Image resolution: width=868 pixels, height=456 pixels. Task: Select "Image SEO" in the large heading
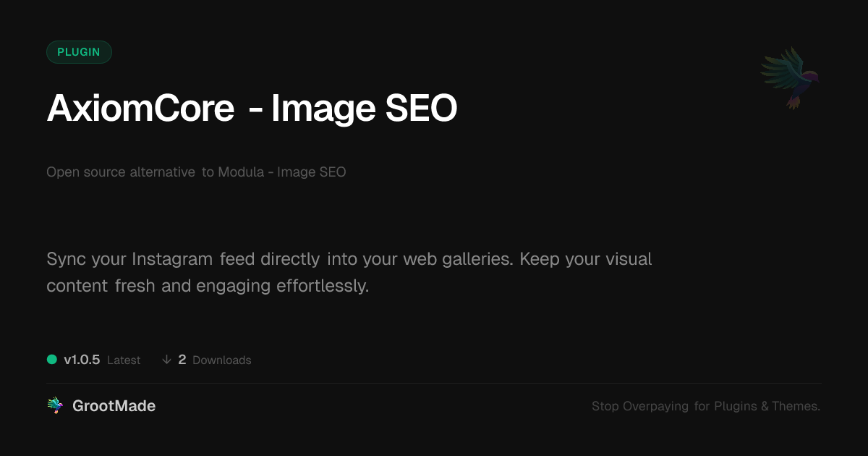coord(364,109)
